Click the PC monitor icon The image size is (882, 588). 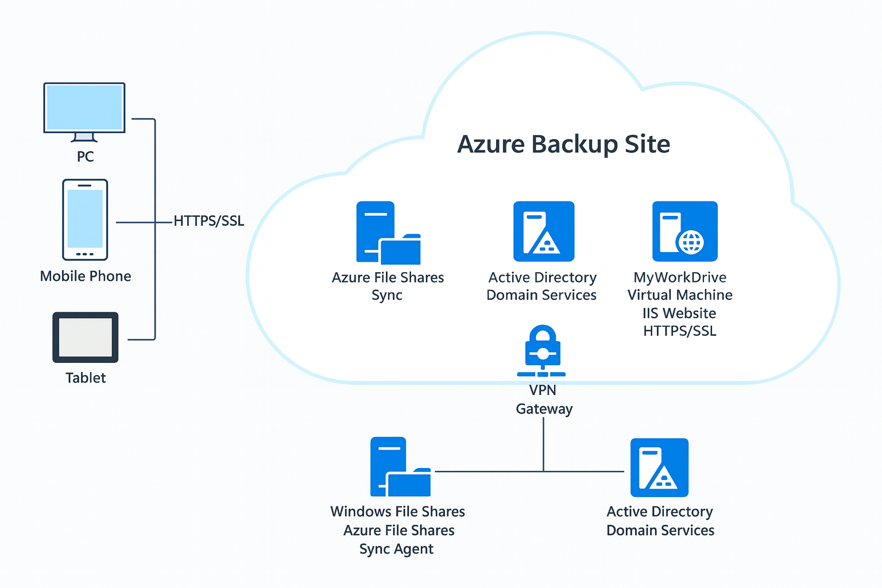tap(84, 113)
